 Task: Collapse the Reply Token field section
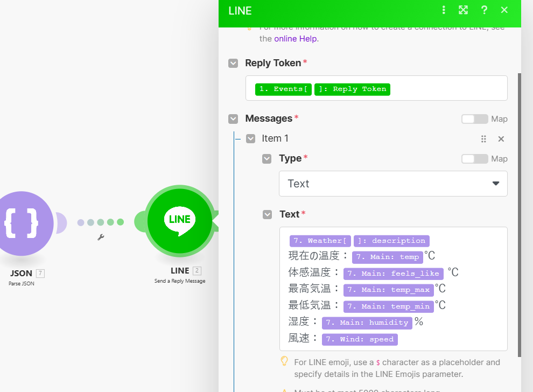(233, 63)
